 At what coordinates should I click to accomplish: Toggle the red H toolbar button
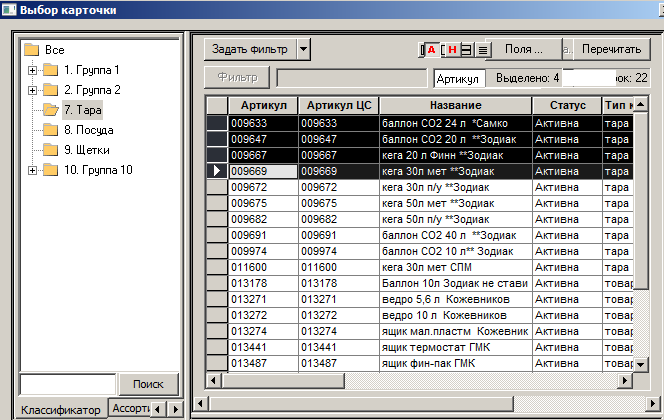tap(452, 50)
